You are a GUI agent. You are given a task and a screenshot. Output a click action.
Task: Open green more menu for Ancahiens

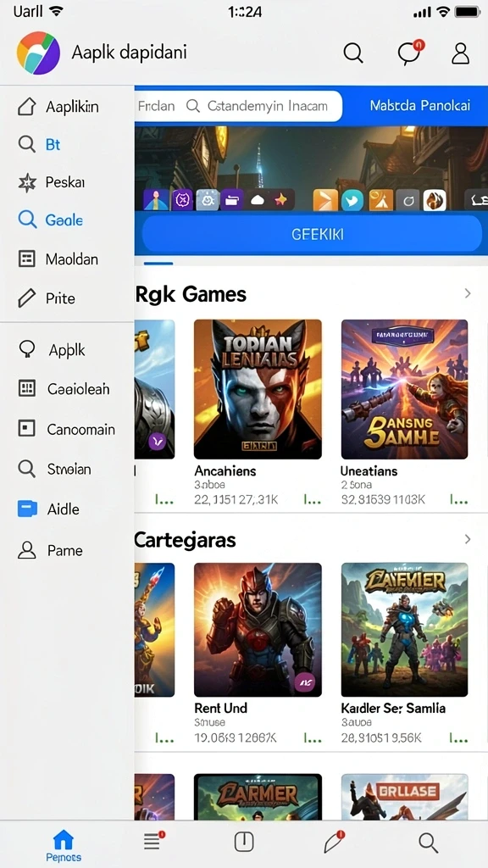coord(312,500)
